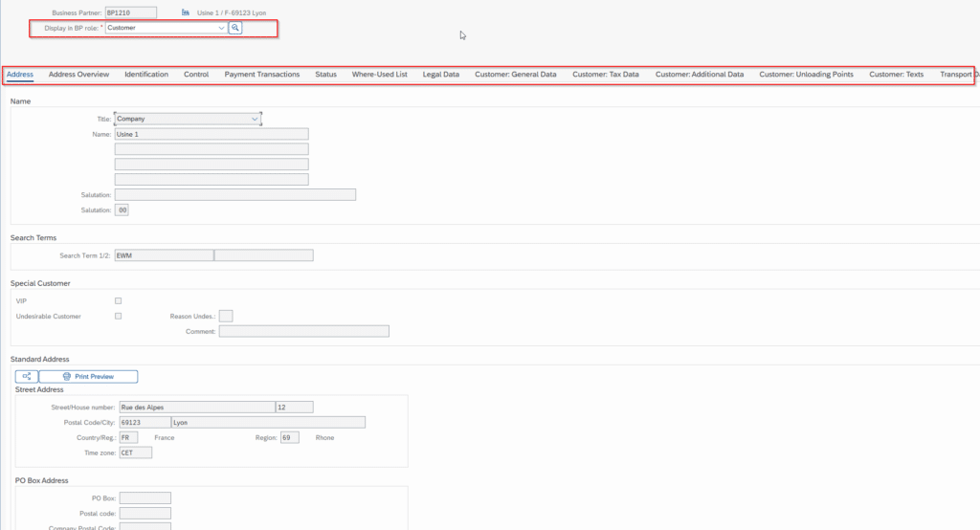Click the City field Lyon
The image size is (980, 530).
(269, 423)
